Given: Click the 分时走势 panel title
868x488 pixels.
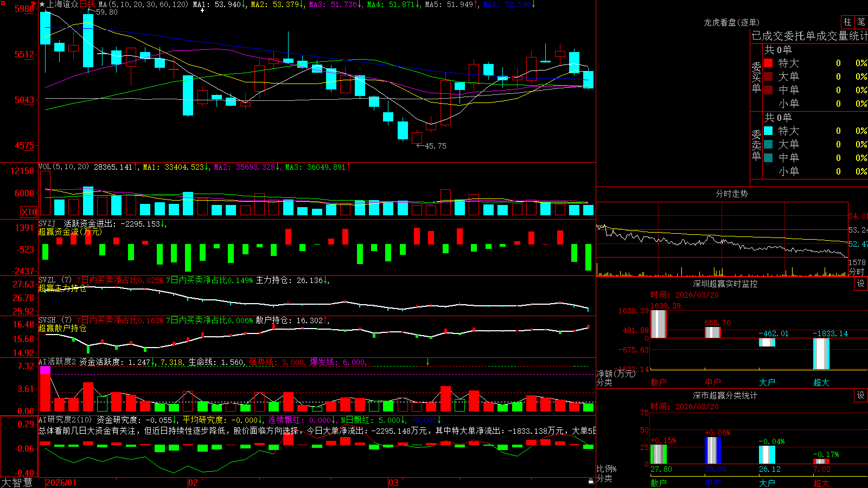Looking at the screenshot, I should pyautogui.click(x=731, y=194).
